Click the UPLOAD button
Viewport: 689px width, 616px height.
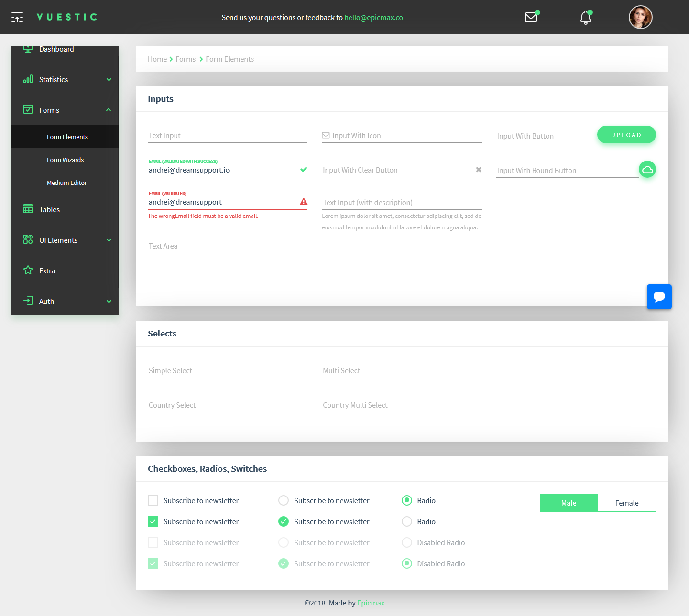point(626,135)
